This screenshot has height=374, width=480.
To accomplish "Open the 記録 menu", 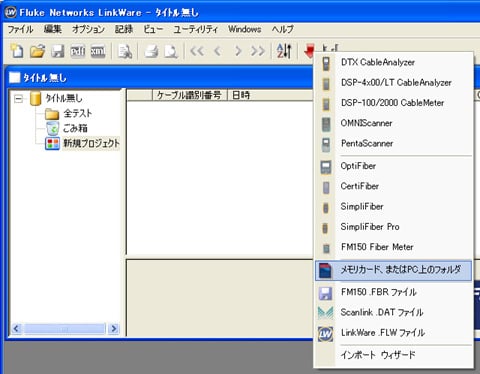I will (x=124, y=29).
